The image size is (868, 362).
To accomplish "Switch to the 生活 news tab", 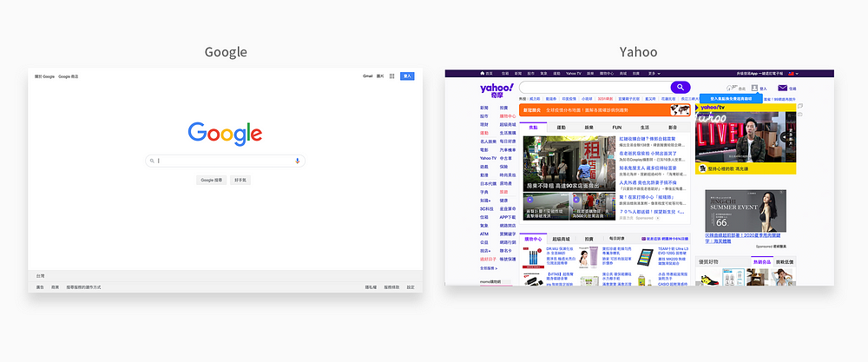I will [x=645, y=128].
